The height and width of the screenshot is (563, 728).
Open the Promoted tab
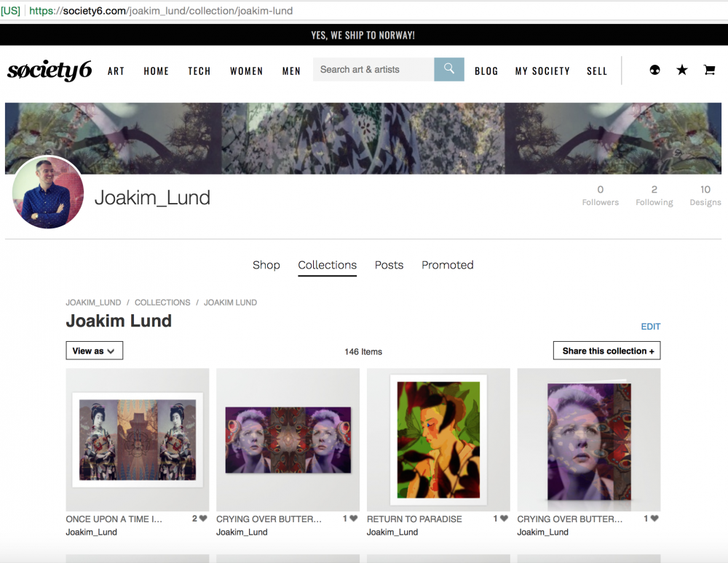pyautogui.click(x=448, y=265)
